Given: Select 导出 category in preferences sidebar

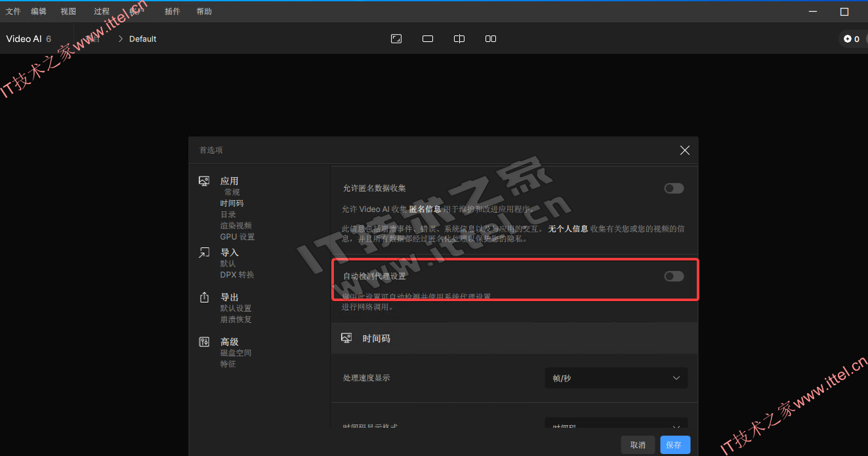Looking at the screenshot, I should (x=230, y=297).
